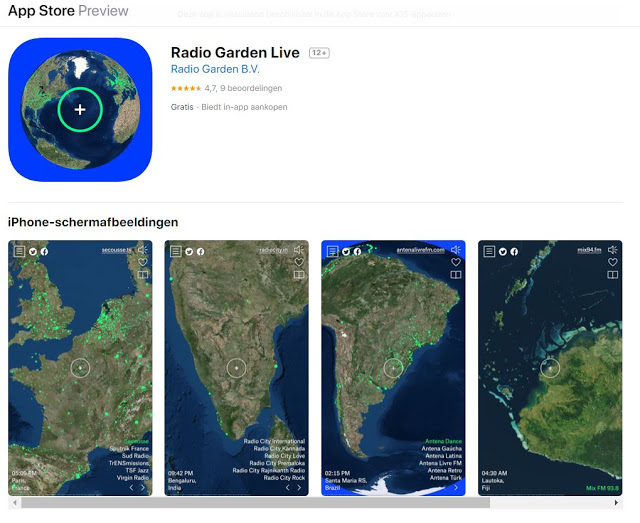Open the France map screenshot thumbnail
This screenshot has width=640, height=523.
pyautogui.click(x=80, y=368)
